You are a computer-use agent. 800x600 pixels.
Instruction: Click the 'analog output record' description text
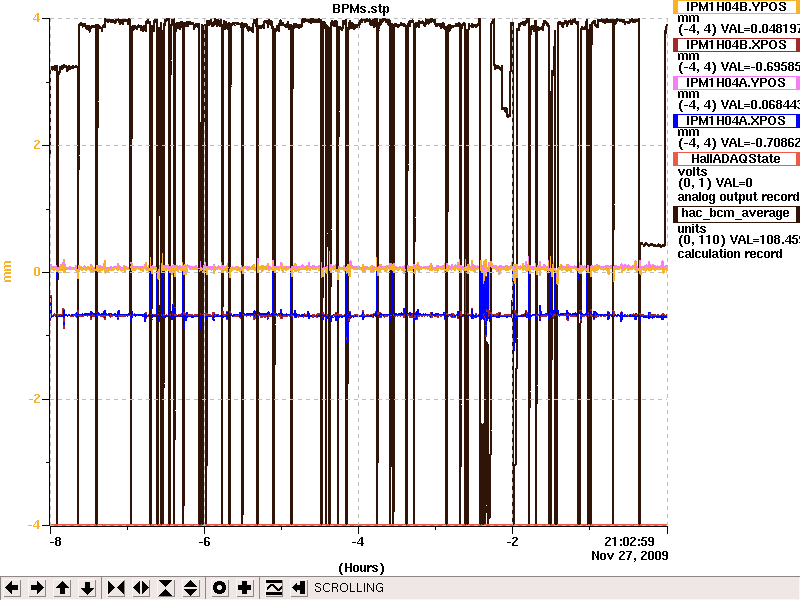(738, 197)
